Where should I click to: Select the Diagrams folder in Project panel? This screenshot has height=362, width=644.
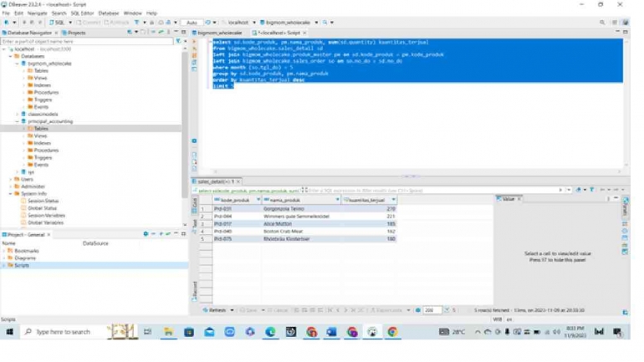[x=25, y=258]
